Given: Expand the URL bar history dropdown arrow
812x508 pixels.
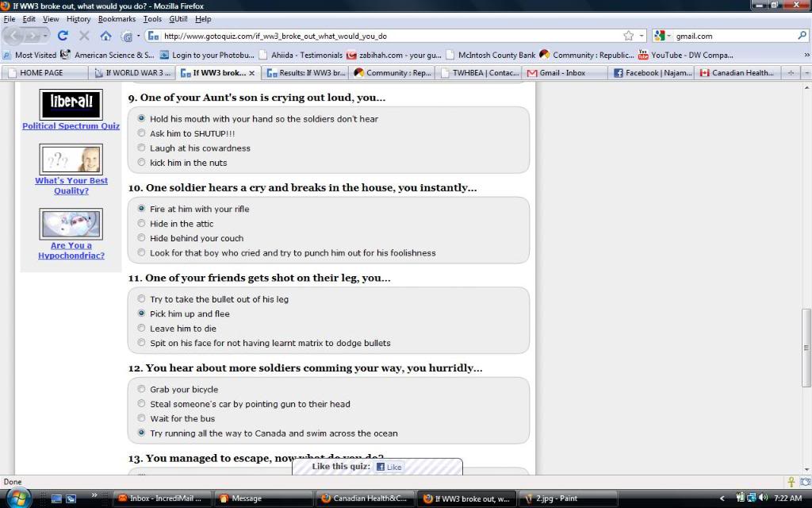Looking at the screenshot, I should click(641, 36).
